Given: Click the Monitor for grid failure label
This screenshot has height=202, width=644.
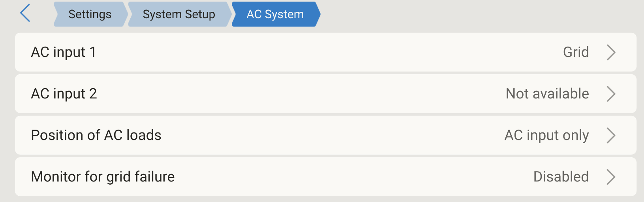Looking at the screenshot, I should [103, 177].
